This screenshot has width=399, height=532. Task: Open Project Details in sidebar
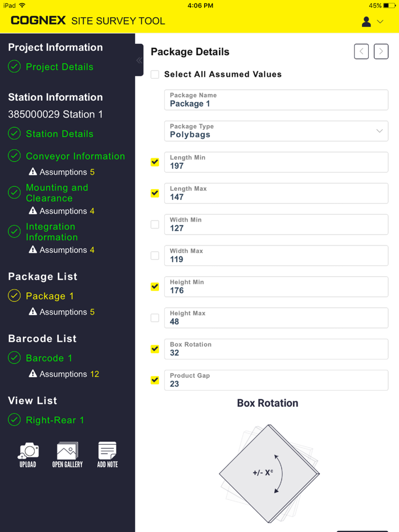pyautogui.click(x=59, y=67)
